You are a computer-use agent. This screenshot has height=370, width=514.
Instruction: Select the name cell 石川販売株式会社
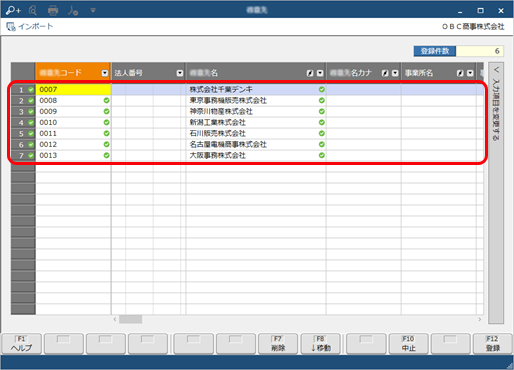[256, 133]
